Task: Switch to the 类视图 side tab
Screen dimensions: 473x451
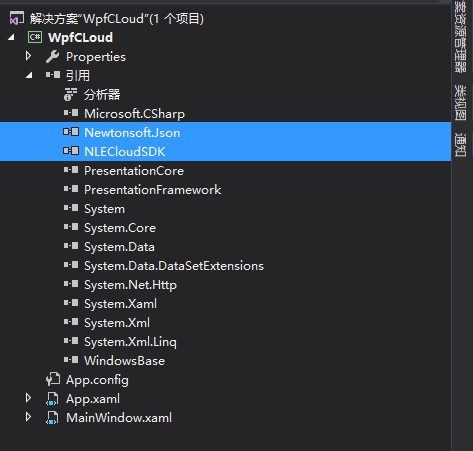Action: (x=460, y=102)
